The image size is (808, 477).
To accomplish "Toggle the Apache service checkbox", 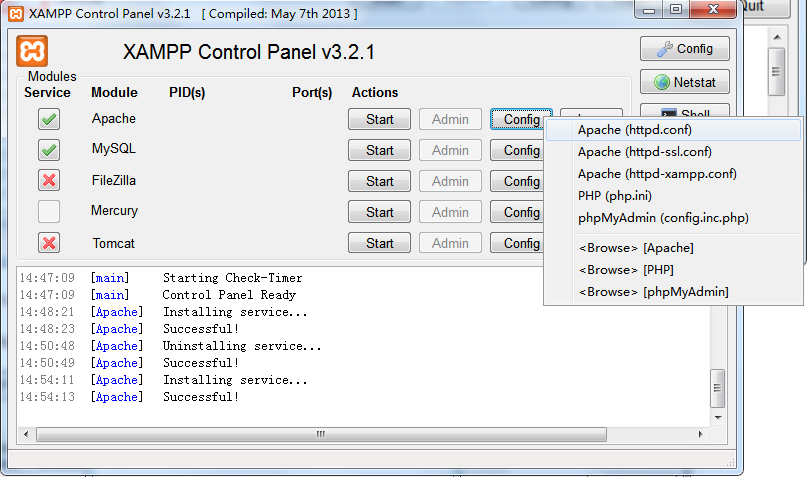I will (49, 119).
